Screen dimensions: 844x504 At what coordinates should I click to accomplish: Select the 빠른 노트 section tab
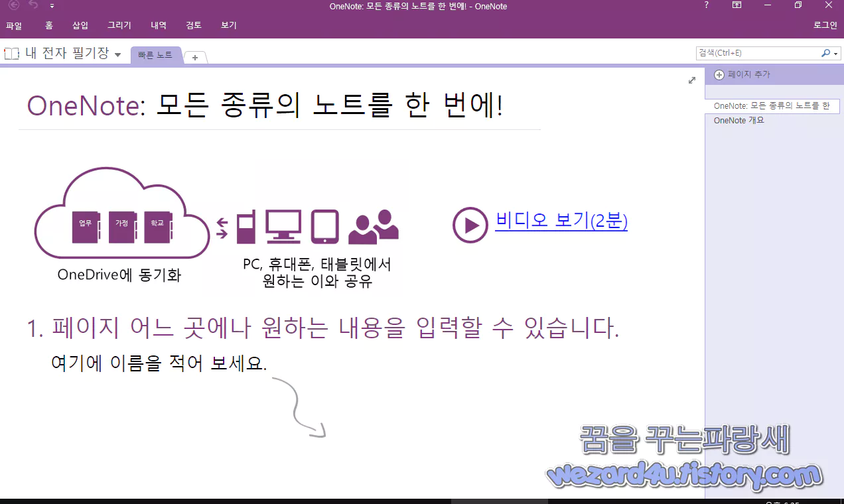click(x=155, y=56)
